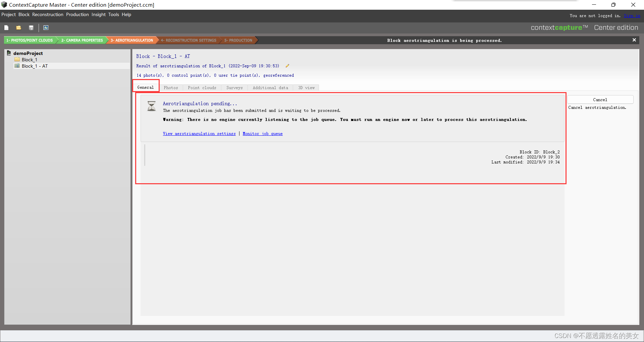Click the Cancel aerotriangulation button
Screen dimensions: 644x342
[600, 100]
